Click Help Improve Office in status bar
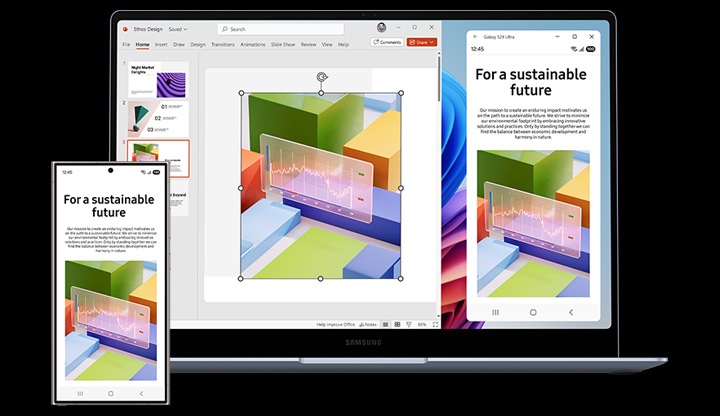Screen dimensions: 720x416 pos(336,324)
